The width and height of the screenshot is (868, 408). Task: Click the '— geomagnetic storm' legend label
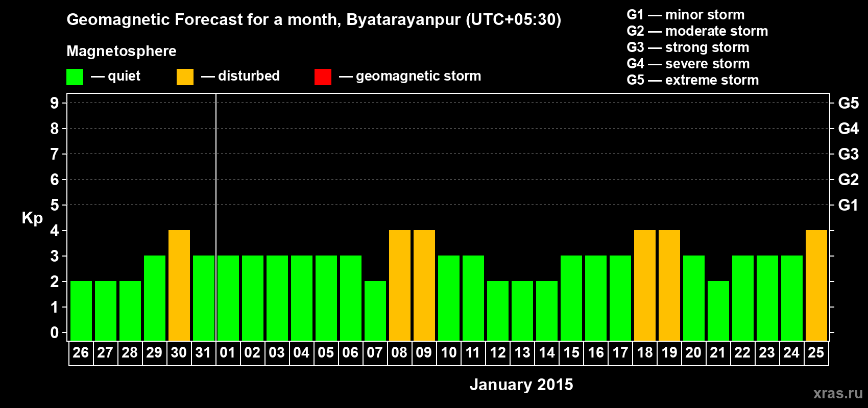410,76
